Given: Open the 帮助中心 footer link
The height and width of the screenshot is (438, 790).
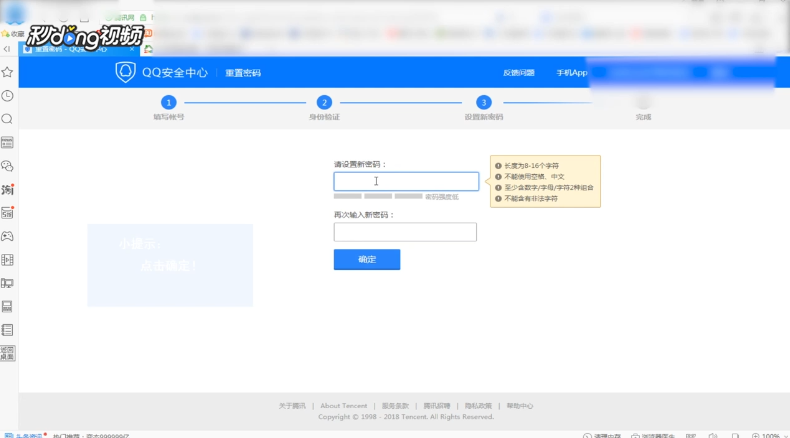Looking at the screenshot, I should click(519, 406).
